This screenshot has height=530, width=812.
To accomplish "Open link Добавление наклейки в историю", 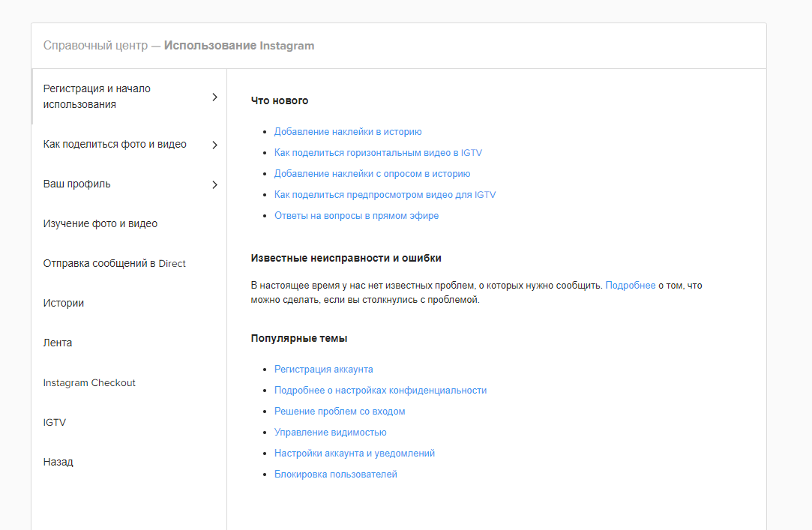I will pos(348,132).
